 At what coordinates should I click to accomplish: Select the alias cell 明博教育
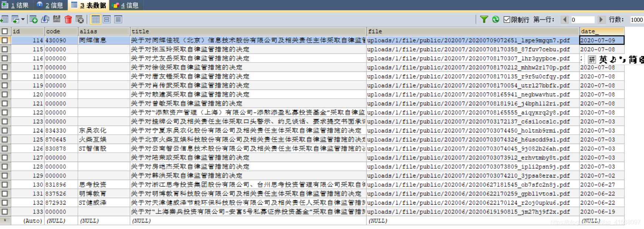[104, 193]
